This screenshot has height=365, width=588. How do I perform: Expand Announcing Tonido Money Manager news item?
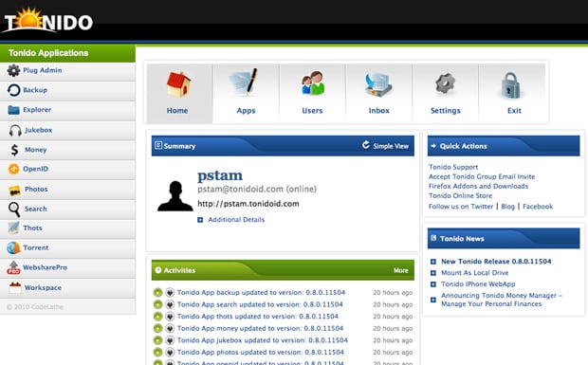[x=433, y=300]
